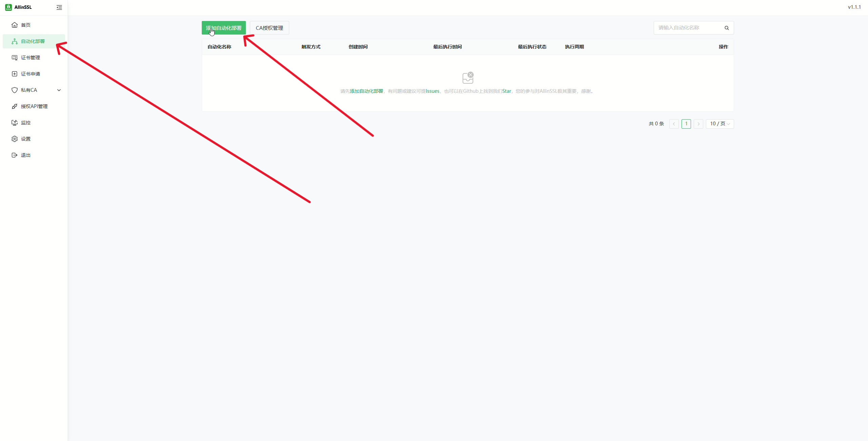Go to next page arrow
This screenshot has height=441, width=868.
(698, 124)
